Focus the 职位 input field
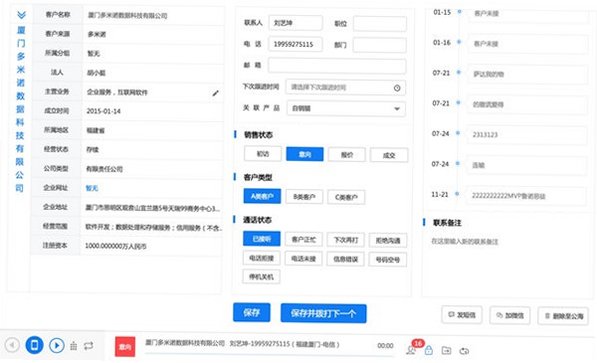Image resolution: width=597 pixels, height=363 pixels. click(380, 24)
